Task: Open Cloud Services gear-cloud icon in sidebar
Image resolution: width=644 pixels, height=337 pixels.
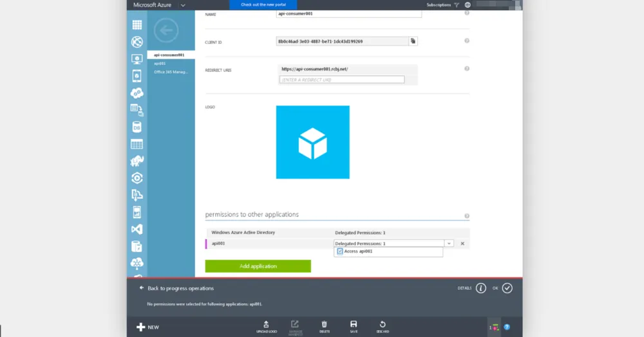Action: [x=137, y=93]
